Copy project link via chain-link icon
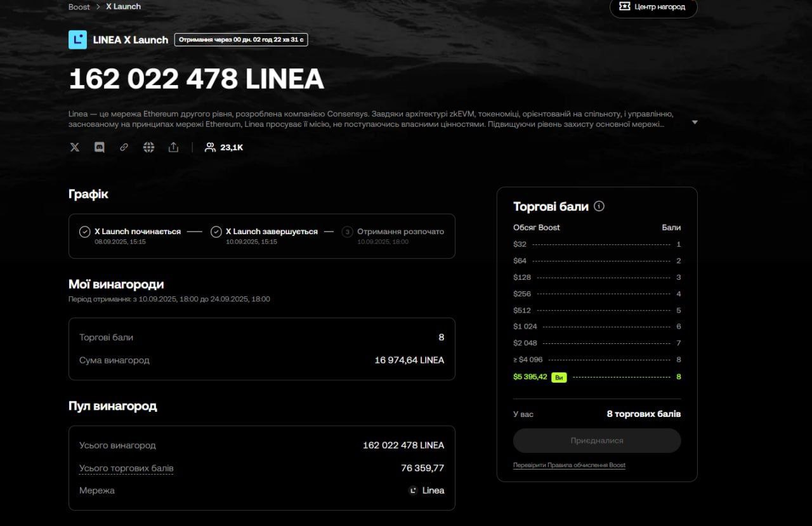 (124, 147)
